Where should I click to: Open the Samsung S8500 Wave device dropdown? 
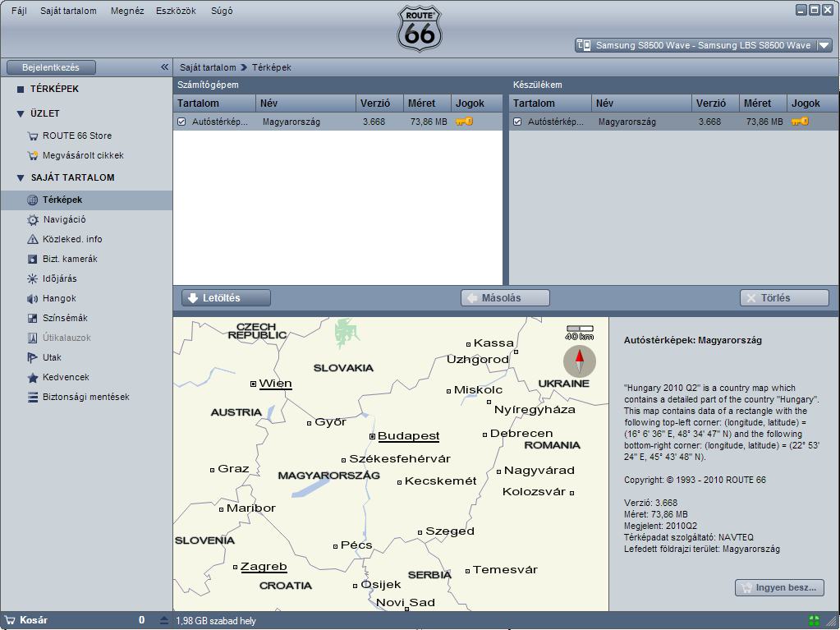[824, 45]
